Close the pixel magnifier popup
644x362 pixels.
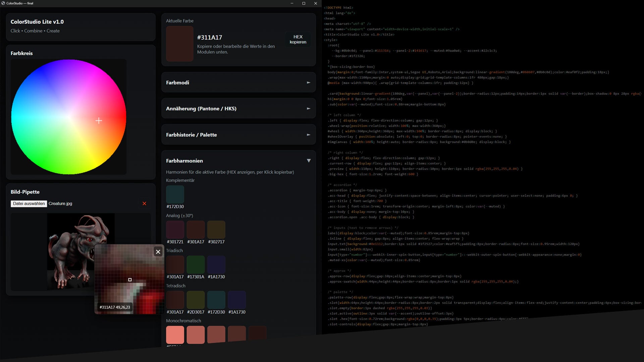pyautogui.click(x=158, y=252)
